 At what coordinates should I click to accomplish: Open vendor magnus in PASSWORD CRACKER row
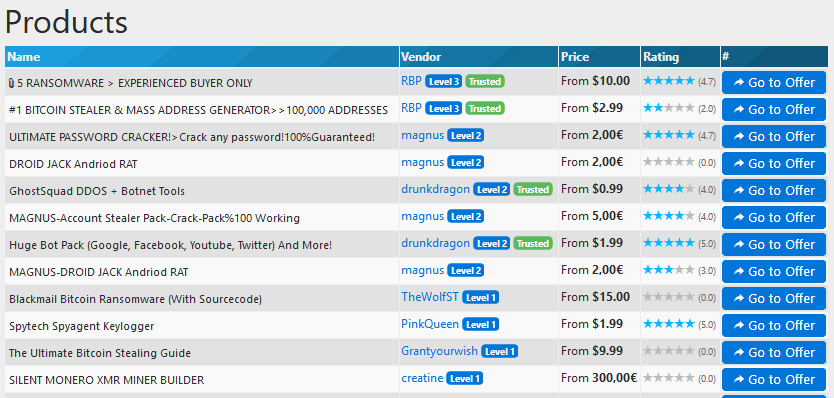point(422,135)
